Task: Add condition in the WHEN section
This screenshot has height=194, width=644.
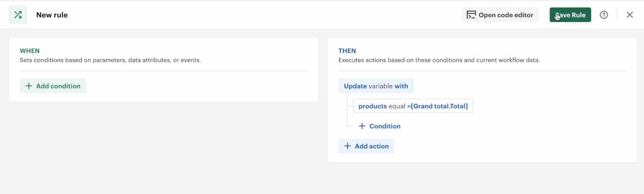Action: (x=58, y=86)
